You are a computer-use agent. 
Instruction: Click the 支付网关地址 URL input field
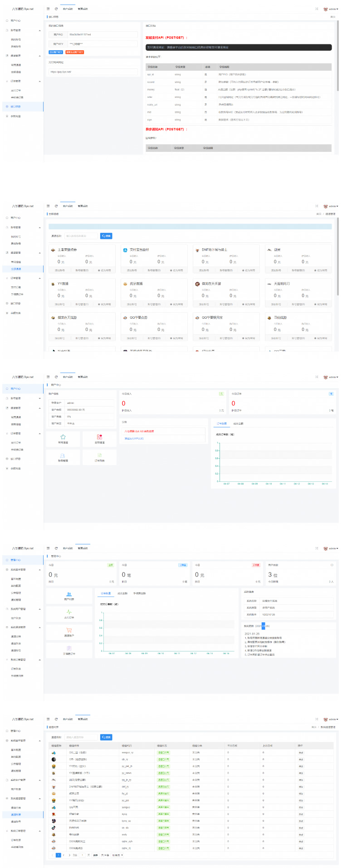(x=93, y=72)
